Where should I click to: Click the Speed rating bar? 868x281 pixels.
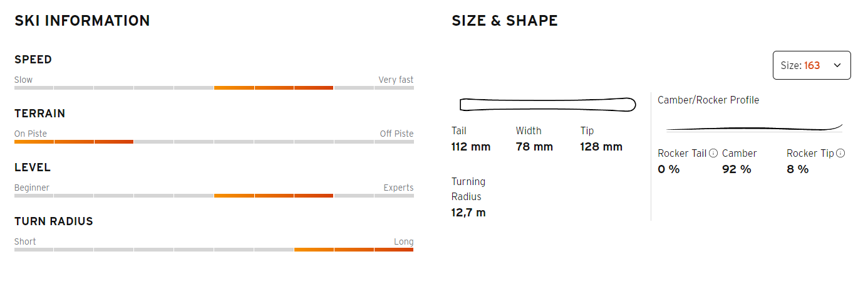coord(214,88)
